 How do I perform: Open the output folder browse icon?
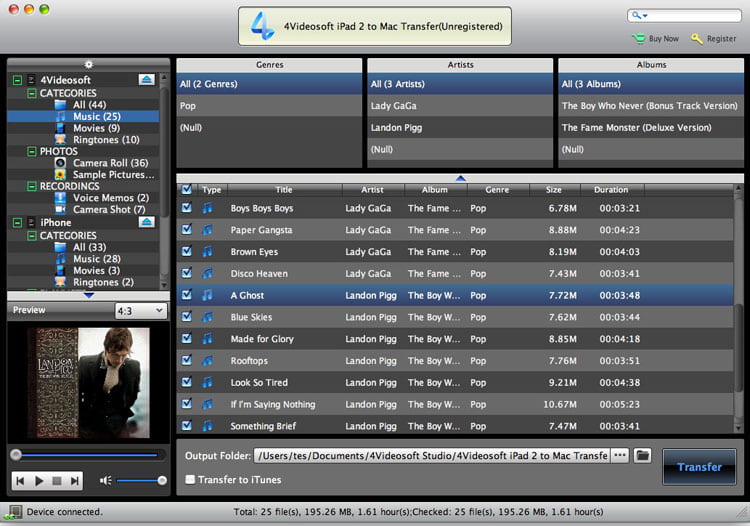pos(643,455)
